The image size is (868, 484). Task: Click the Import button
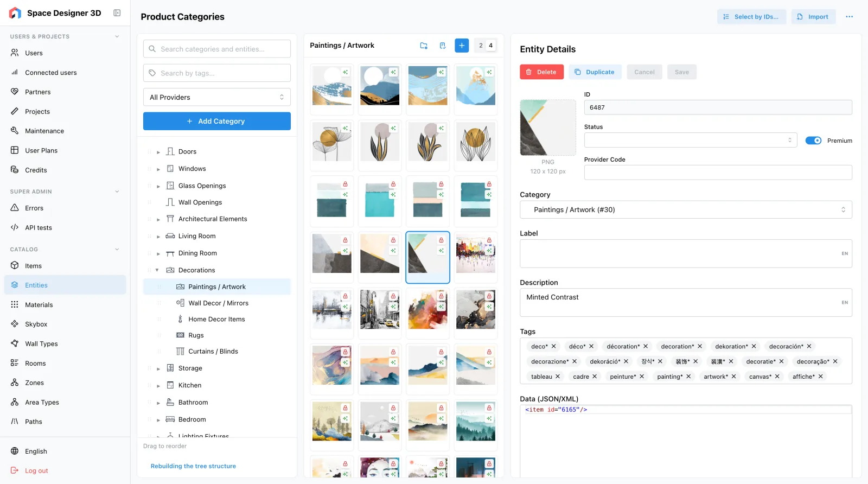pyautogui.click(x=813, y=17)
